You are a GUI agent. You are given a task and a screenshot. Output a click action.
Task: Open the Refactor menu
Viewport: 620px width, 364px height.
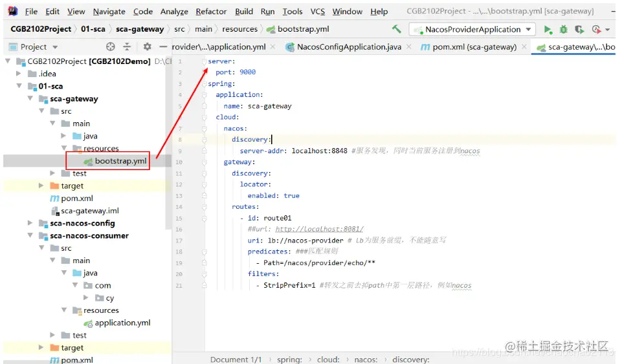(x=211, y=12)
